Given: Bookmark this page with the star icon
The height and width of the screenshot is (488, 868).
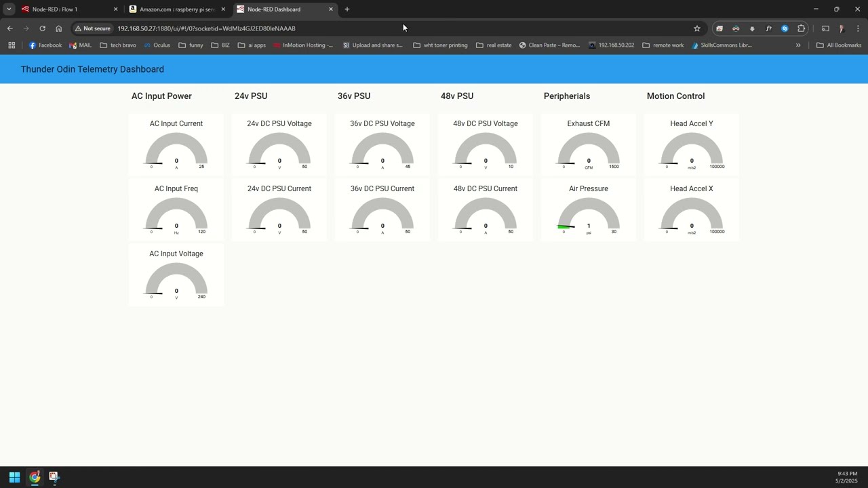Looking at the screenshot, I should (696, 28).
